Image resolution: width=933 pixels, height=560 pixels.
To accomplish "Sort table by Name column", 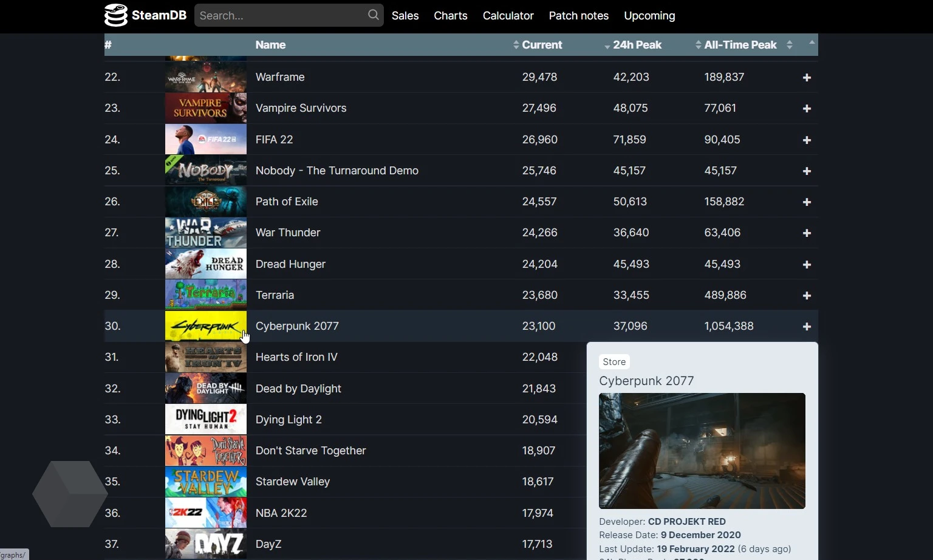I will (271, 45).
